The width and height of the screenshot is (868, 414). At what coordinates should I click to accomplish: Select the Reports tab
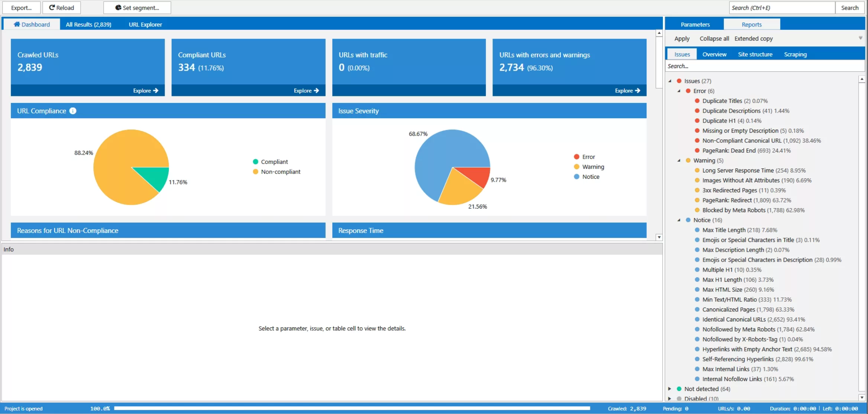coord(751,25)
